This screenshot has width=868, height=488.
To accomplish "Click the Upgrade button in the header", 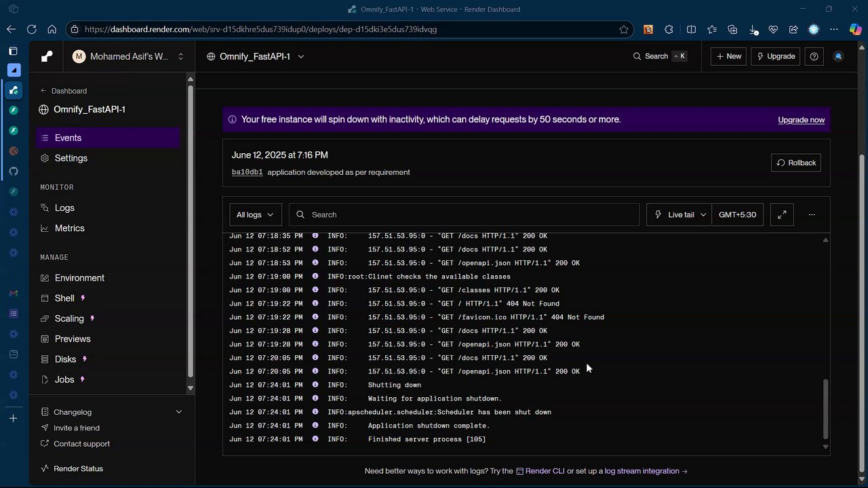I will tap(775, 56).
